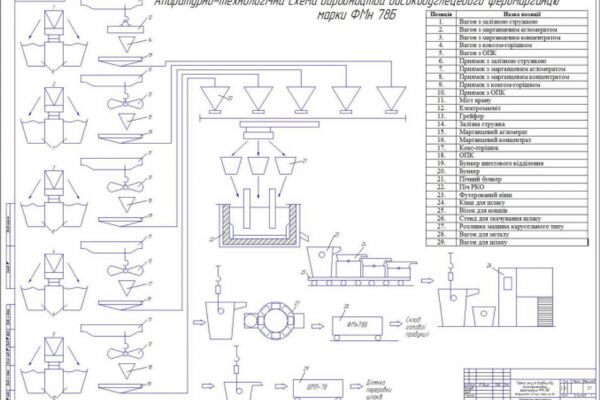600x400 pixels.
Task: Select the РКО furnace with hatched lining
Action: pyautogui.click(x=258, y=225)
